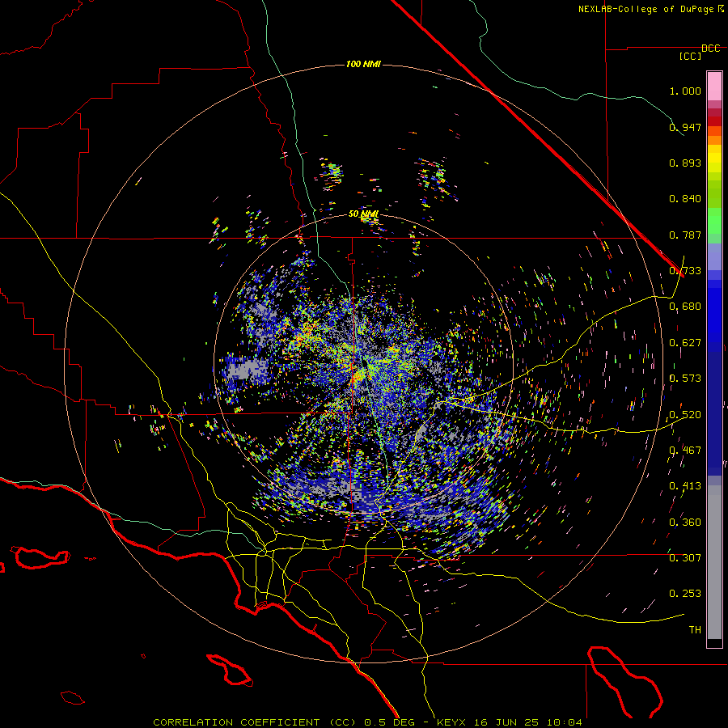The height and width of the screenshot is (728, 728).
Task: Click the NEXLAB-College of DuPage label
Action: tap(646, 9)
